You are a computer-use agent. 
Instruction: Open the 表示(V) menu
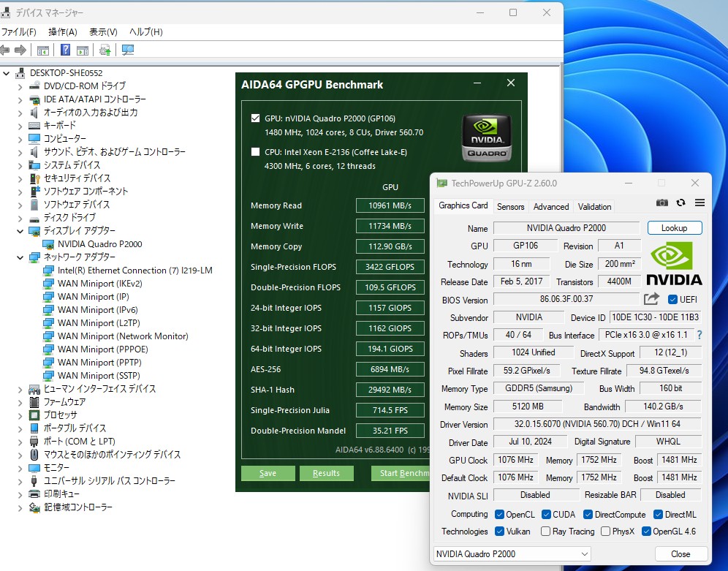[103, 32]
